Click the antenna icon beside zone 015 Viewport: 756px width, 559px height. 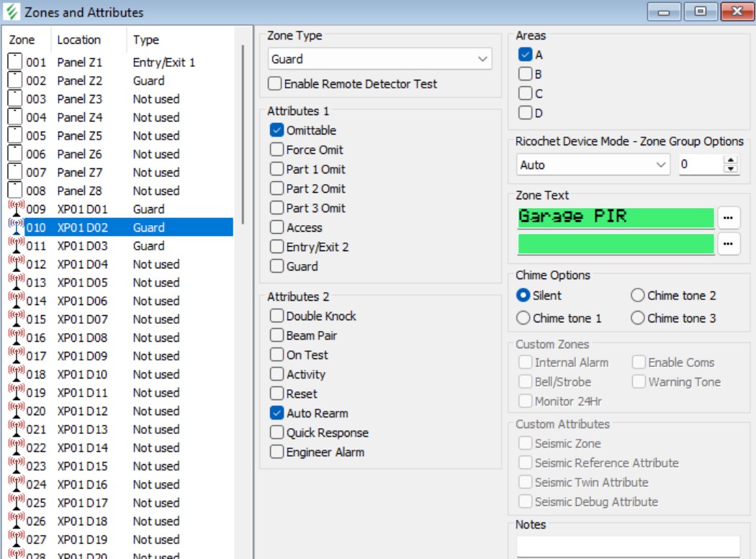pos(15,319)
